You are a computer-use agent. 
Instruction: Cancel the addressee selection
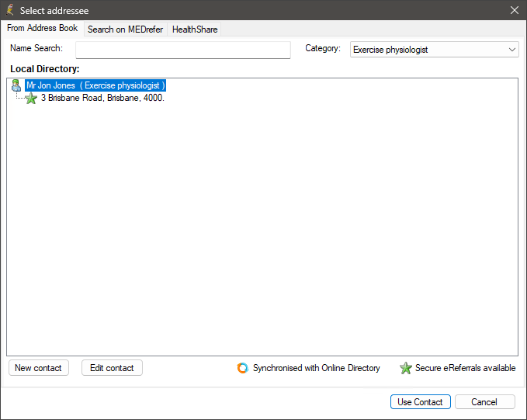point(484,401)
